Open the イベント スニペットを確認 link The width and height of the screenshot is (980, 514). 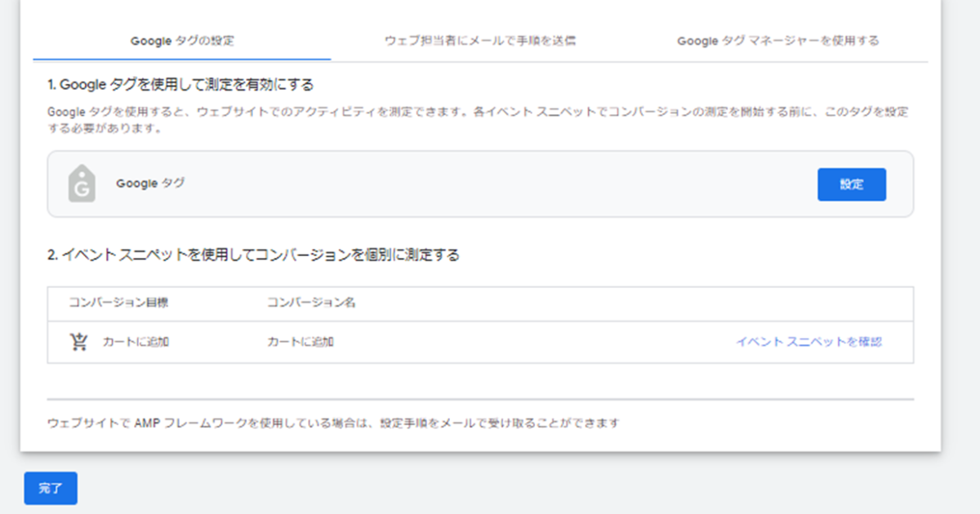pyautogui.click(x=808, y=342)
